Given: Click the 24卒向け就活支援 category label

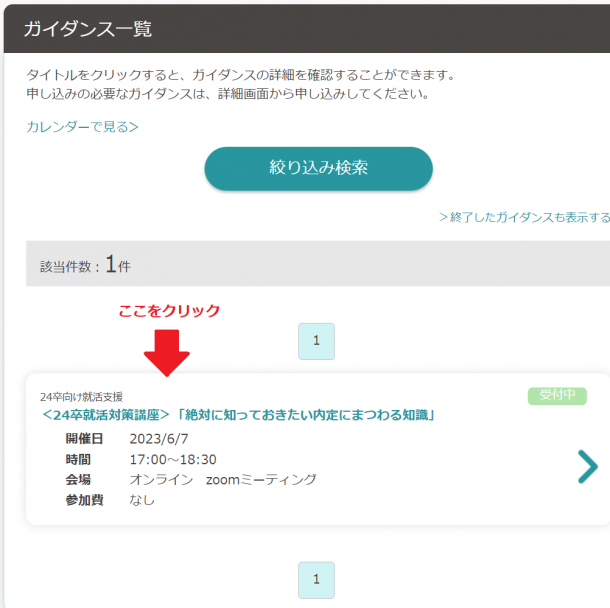Looking at the screenshot, I should pyautogui.click(x=81, y=397).
